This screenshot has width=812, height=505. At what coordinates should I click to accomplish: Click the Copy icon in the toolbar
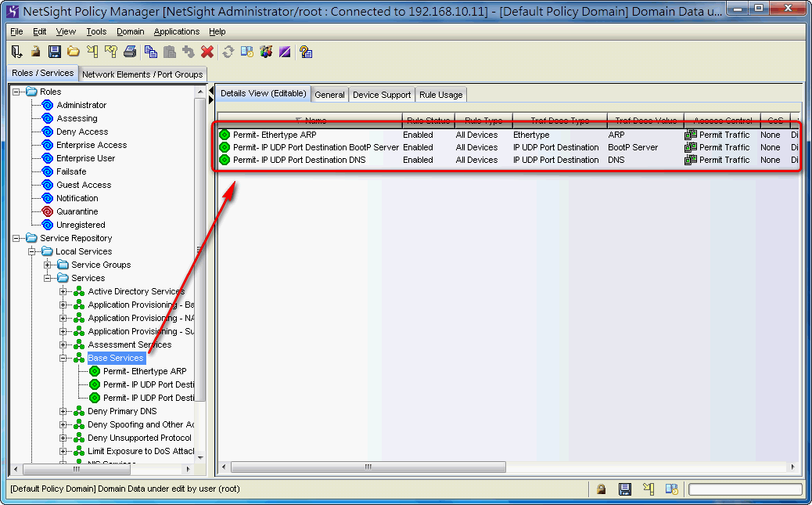click(151, 52)
